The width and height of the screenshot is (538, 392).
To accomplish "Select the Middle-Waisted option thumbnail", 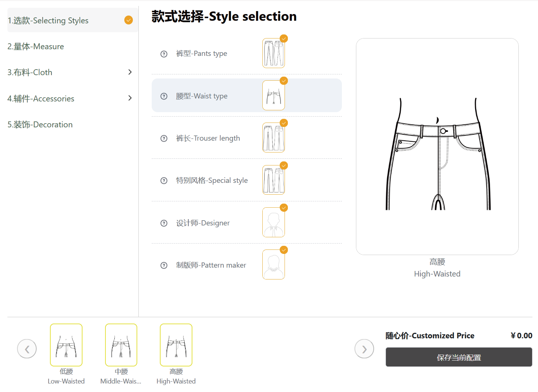I will [121, 345].
